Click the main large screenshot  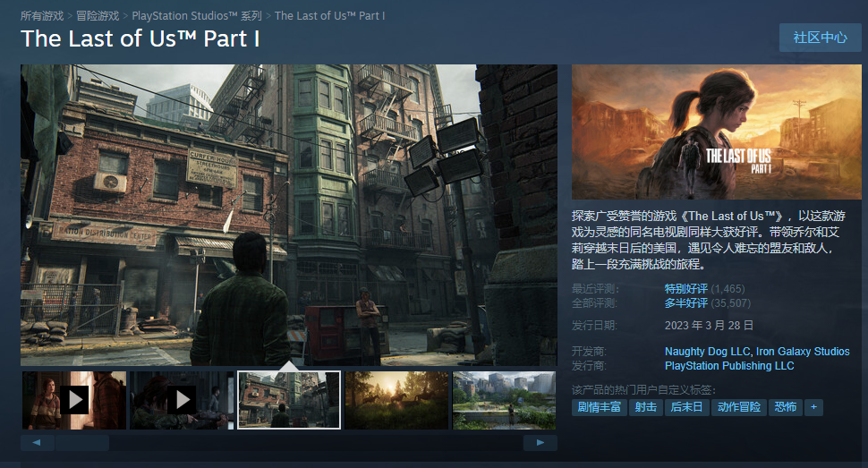pyautogui.click(x=289, y=215)
